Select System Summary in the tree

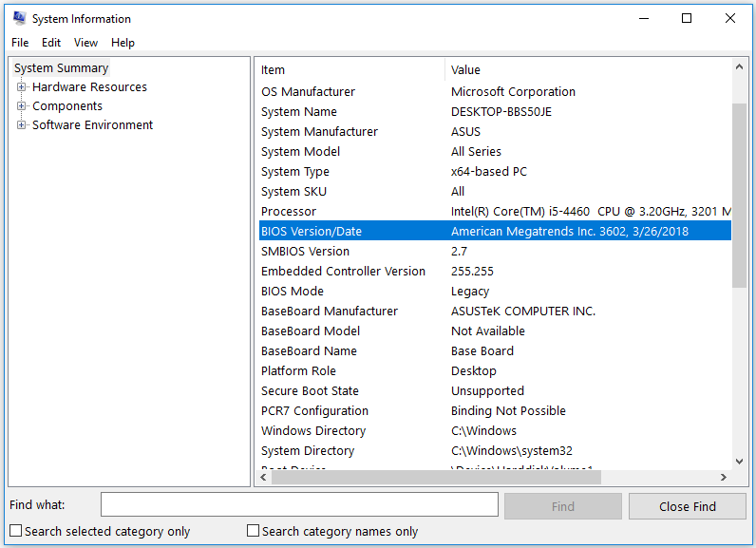click(61, 68)
